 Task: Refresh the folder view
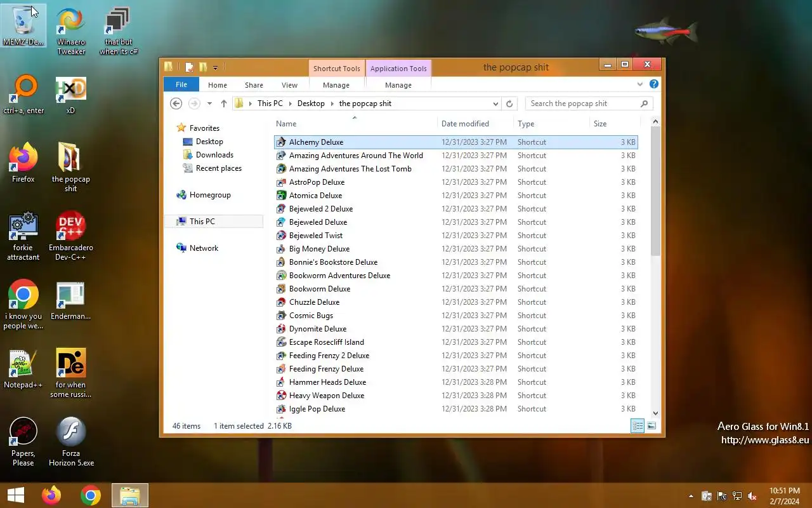pos(509,104)
